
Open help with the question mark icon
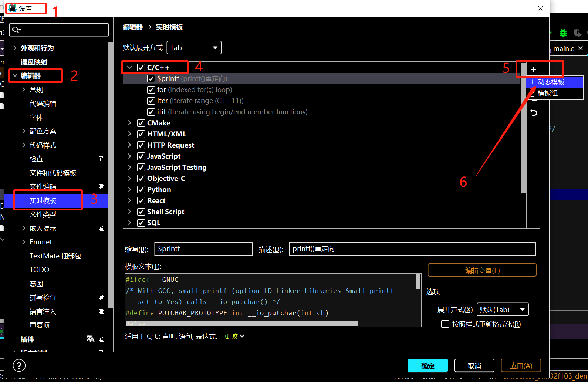coord(19,365)
